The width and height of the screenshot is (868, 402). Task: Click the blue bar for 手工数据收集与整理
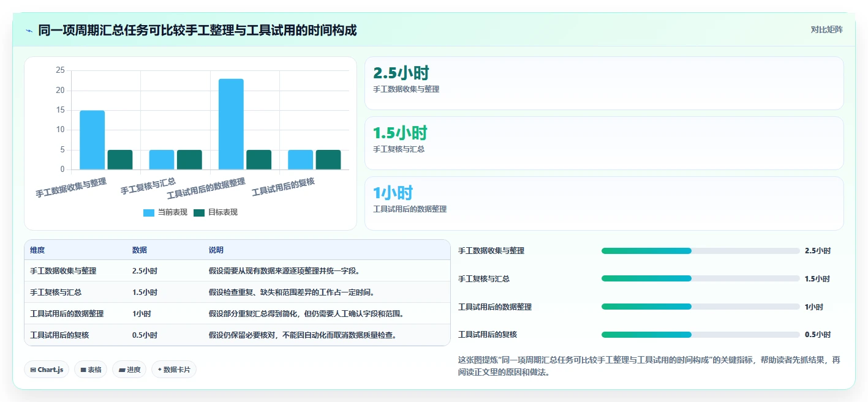point(92,140)
